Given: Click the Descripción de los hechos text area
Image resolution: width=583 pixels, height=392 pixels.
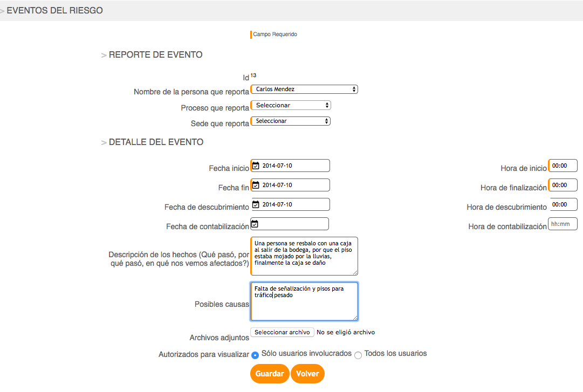Looking at the screenshot, I should tap(305, 256).
